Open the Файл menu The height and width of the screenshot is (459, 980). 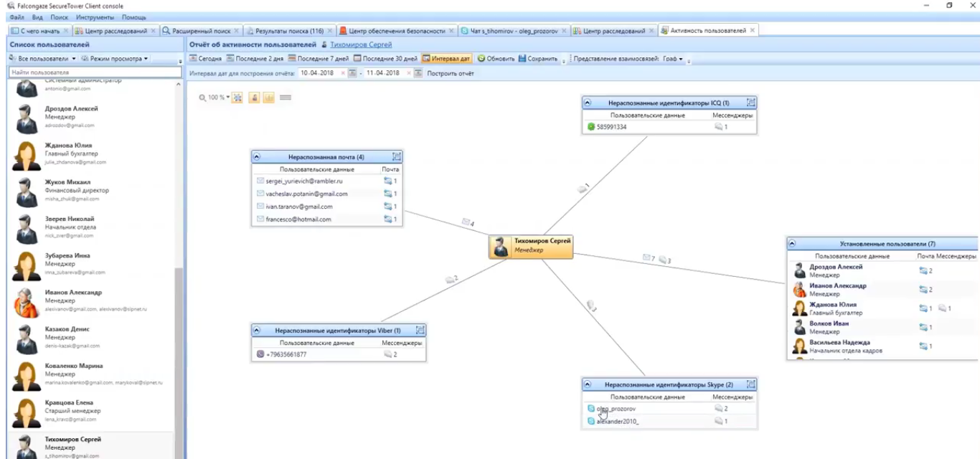point(17,17)
